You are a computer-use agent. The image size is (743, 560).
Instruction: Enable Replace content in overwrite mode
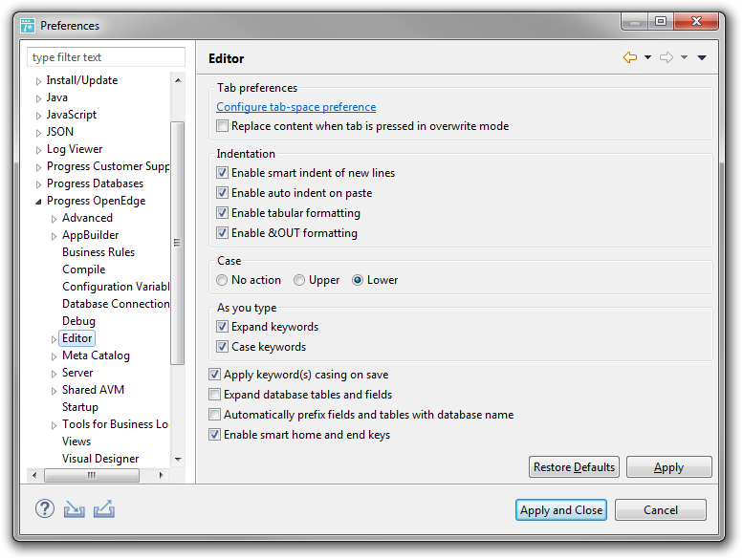[x=222, y=126]
